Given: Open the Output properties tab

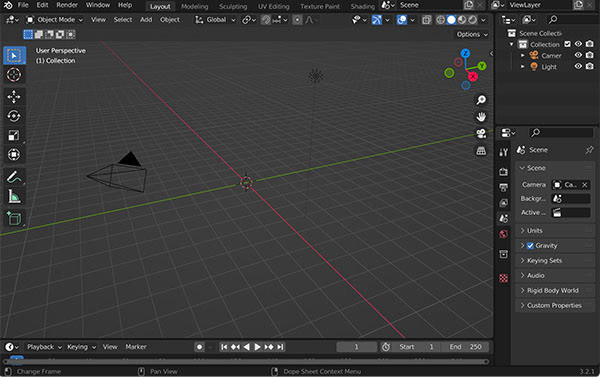Looking at the screenshot, I should tap(504, 187).
